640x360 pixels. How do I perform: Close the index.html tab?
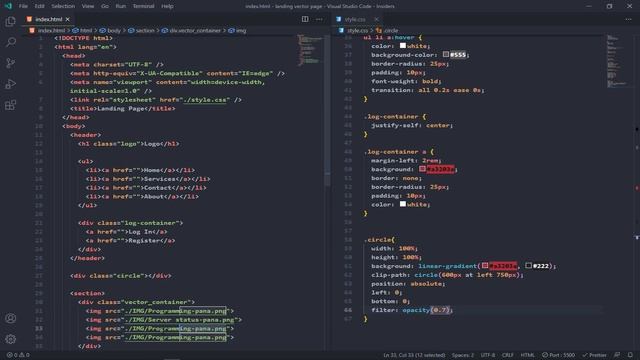tap(68, 19)
